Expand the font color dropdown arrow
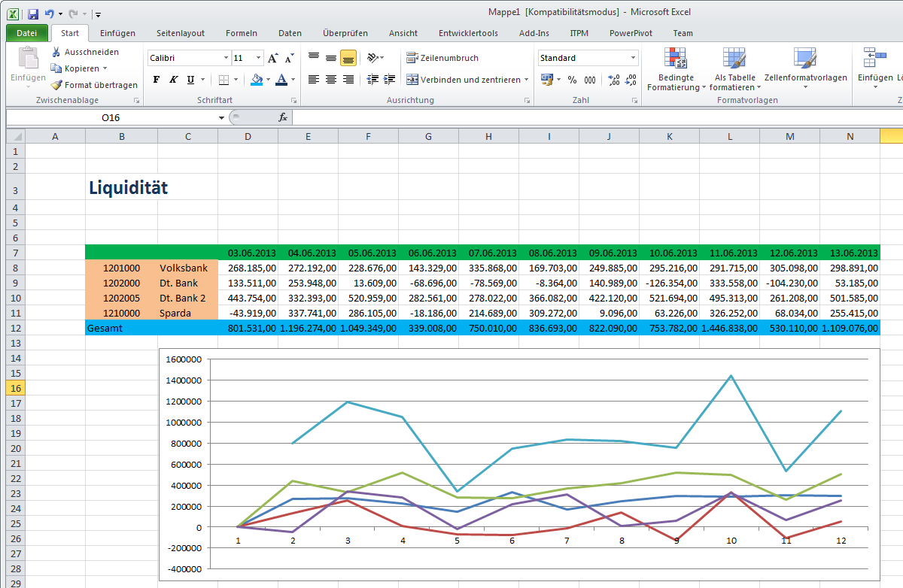This screenshot has height=588, width=903. [x=293, y=80]
